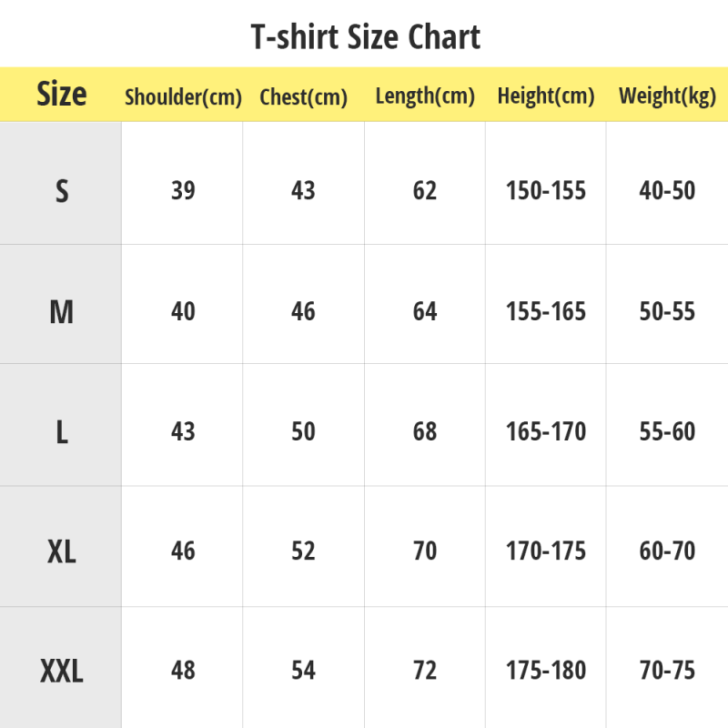
Task: Click the XL size row label
Action: tap(61, 551)
